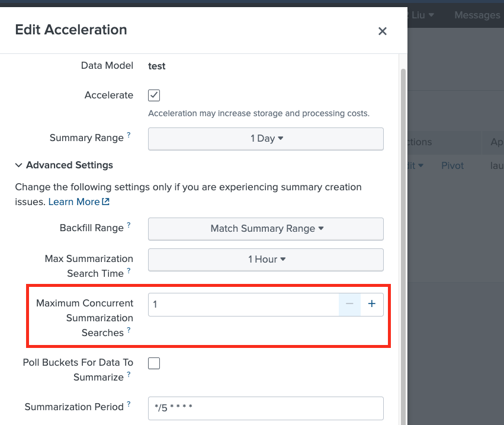Collapse the Advanced Settings section
This screenshot has height=425, width=504.
(x=18, y=165)
